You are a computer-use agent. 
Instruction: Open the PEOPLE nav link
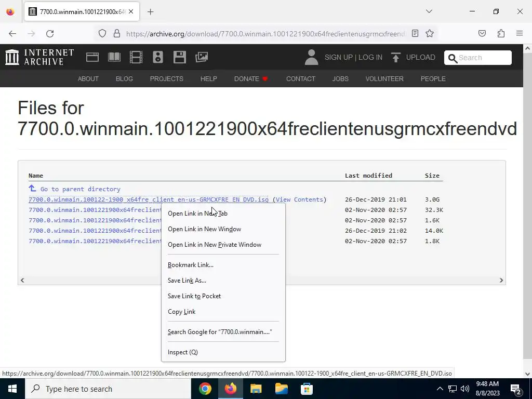point(433,79)
